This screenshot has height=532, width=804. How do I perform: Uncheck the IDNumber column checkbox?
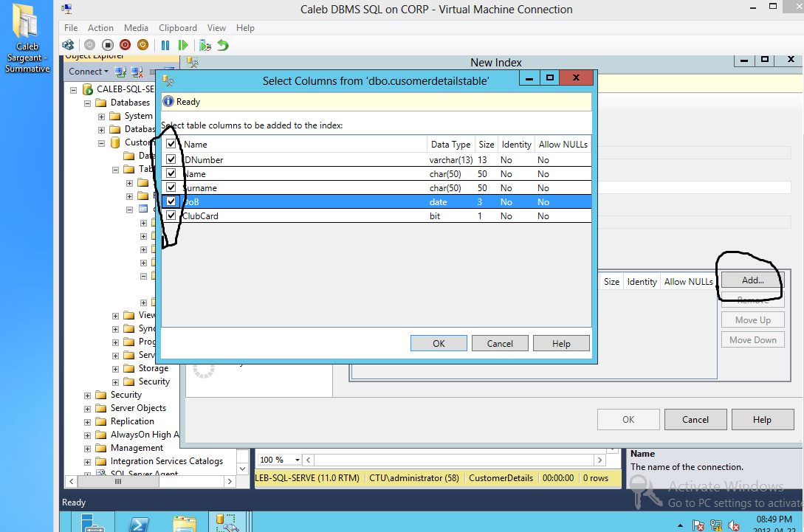click(x=171, y=159)
